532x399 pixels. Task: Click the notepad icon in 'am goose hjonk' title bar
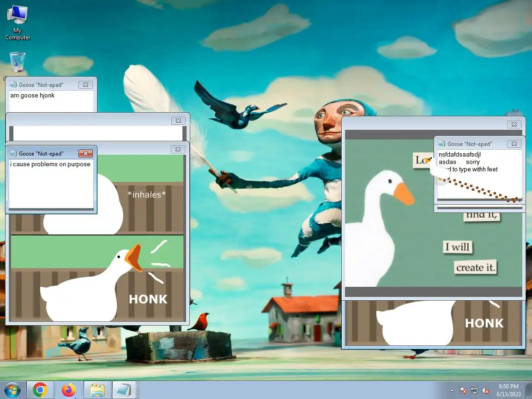coord(13,85)
